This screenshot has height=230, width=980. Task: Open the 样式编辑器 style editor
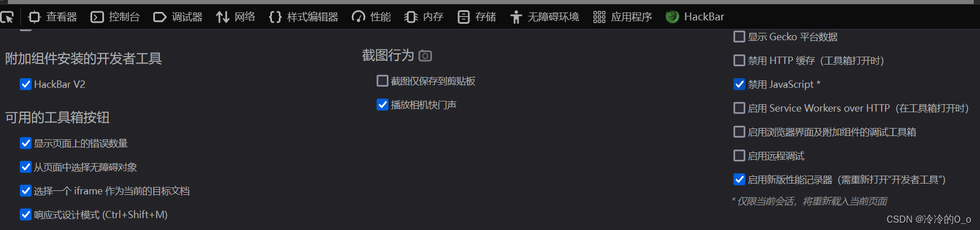pos(304,17)
